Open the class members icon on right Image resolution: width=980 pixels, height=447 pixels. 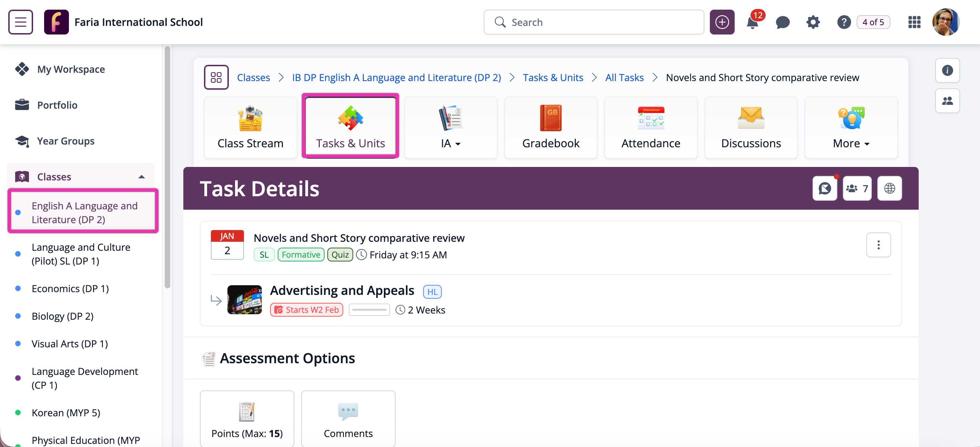947,101
